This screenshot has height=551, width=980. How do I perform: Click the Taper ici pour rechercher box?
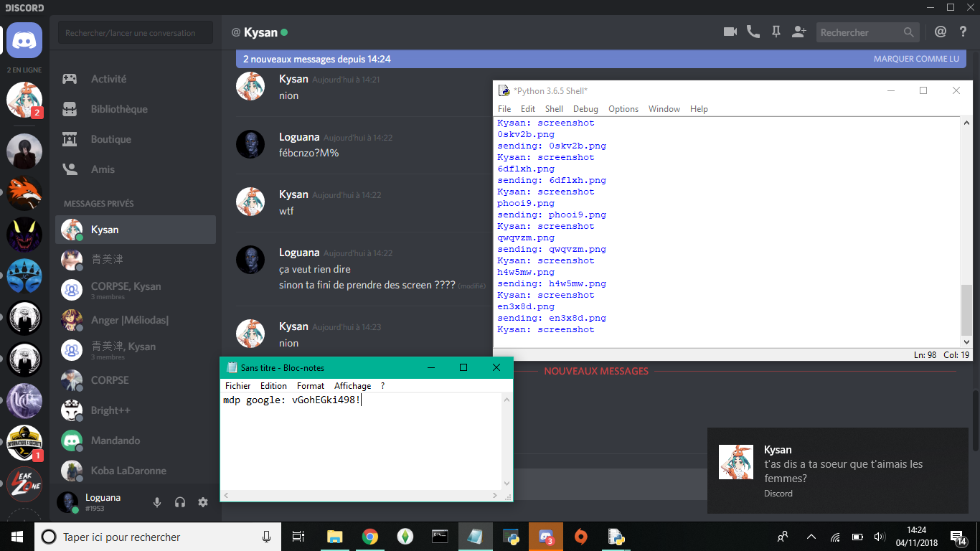point(158,537)
